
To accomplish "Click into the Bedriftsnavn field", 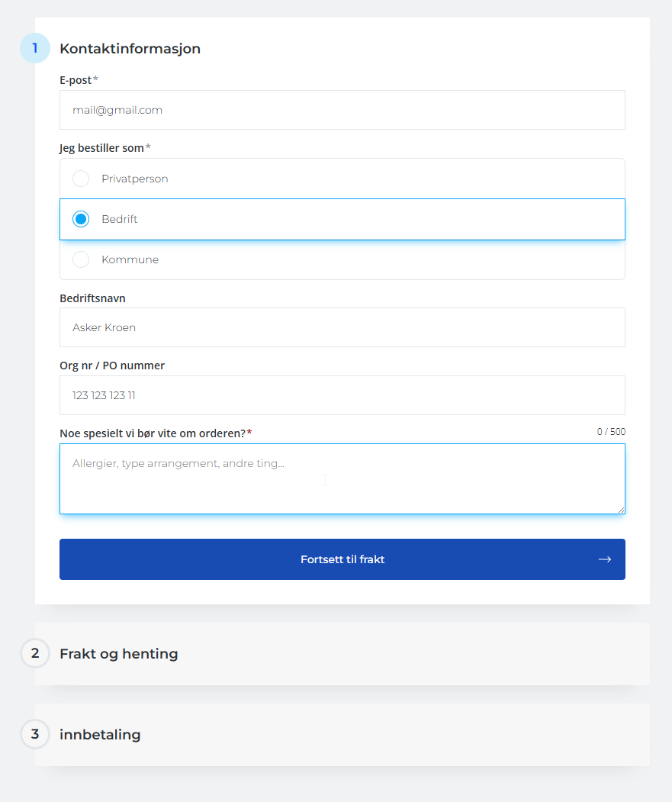I will point(342,327).
